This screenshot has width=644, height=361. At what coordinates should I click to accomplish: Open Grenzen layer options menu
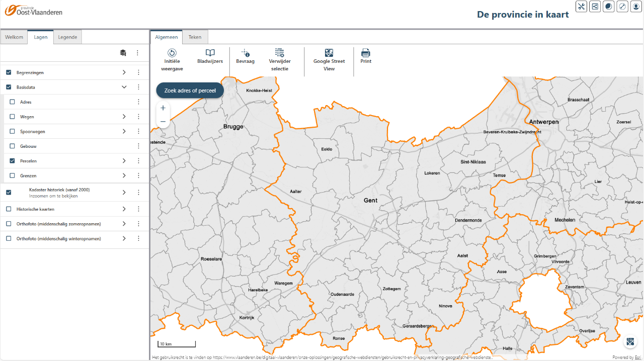(138, 176)
